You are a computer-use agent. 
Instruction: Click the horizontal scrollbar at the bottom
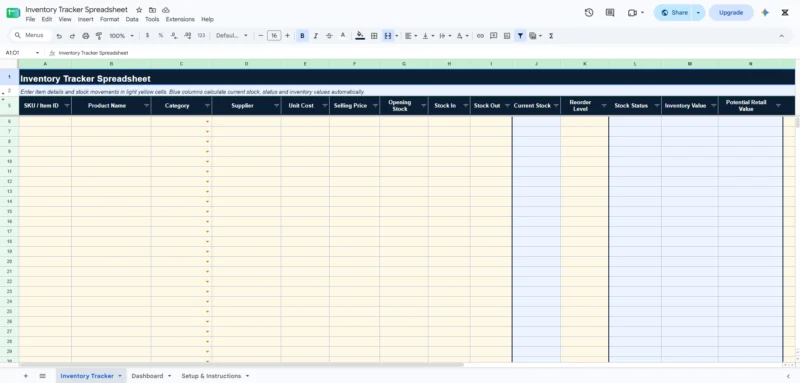pos(241,365)
